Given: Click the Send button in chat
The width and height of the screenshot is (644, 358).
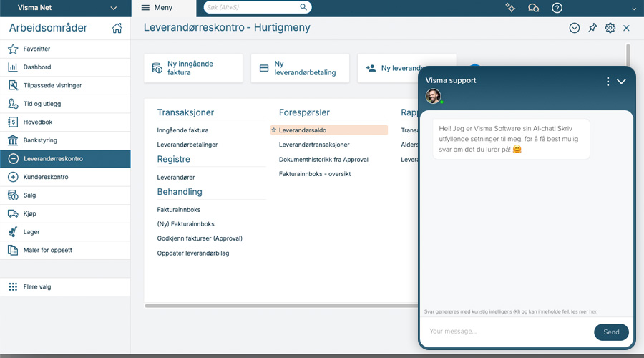Looking at the screenshot, I should pos(611,332).
